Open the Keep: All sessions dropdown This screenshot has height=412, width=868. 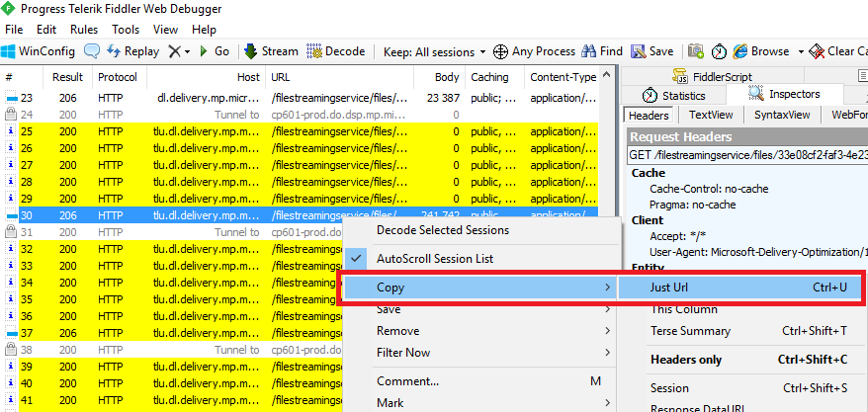tap(434, 51)
